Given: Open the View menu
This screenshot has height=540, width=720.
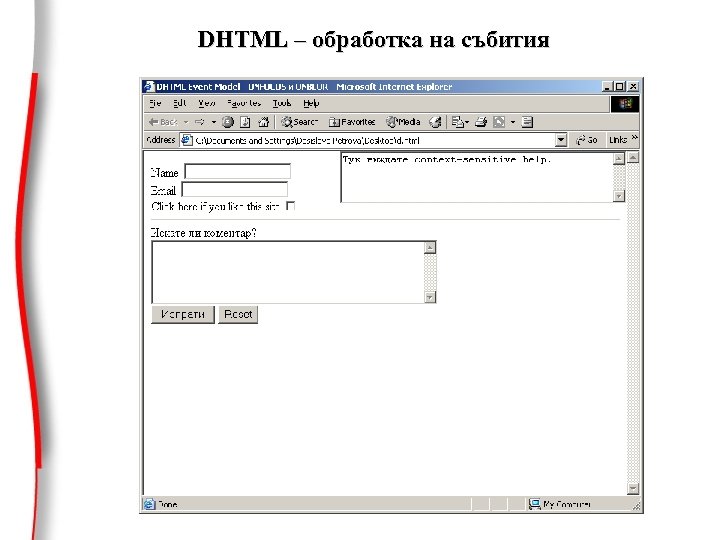Looking at the screenshot, I should [207, 103].
